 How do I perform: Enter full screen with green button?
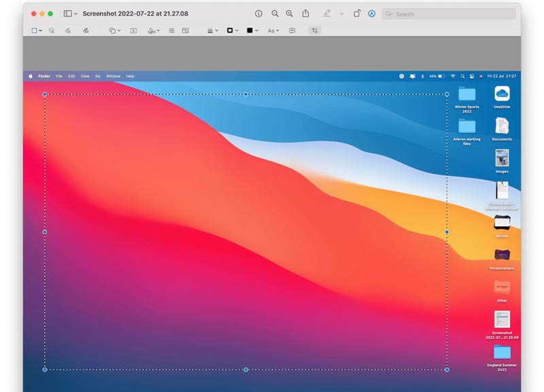pyautogui.click(x=50, y=14)
